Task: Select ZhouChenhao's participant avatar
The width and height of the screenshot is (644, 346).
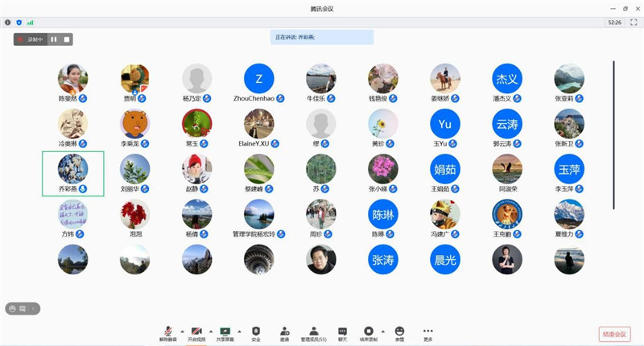Action: pos(258,79)
